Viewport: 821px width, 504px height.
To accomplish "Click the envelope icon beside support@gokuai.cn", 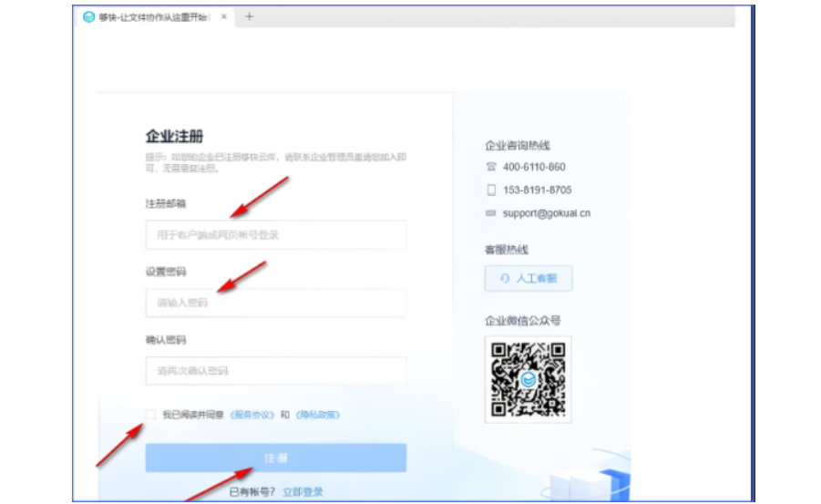I will pos(491,213).
